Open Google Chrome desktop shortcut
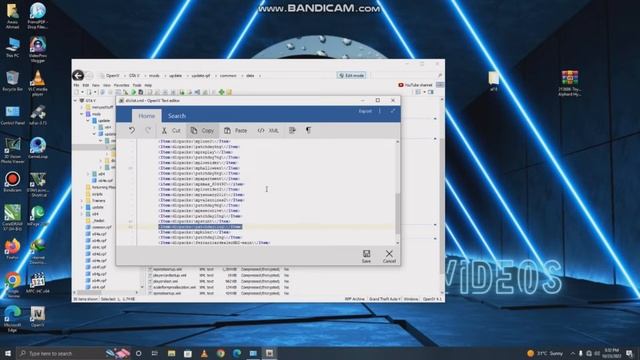The width and height of the screenshot is (640, 360). [13, 285]
